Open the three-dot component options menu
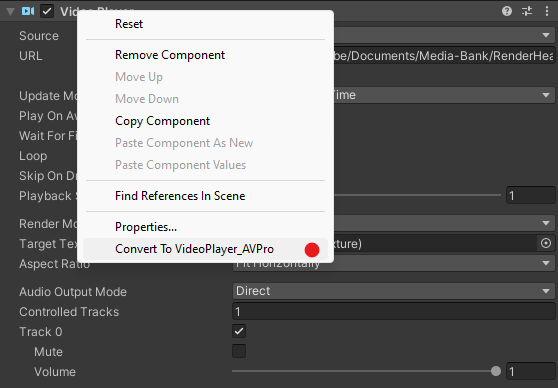Image resolution: width=558 pixels, height=388 pixels. (x=547, y=11)
